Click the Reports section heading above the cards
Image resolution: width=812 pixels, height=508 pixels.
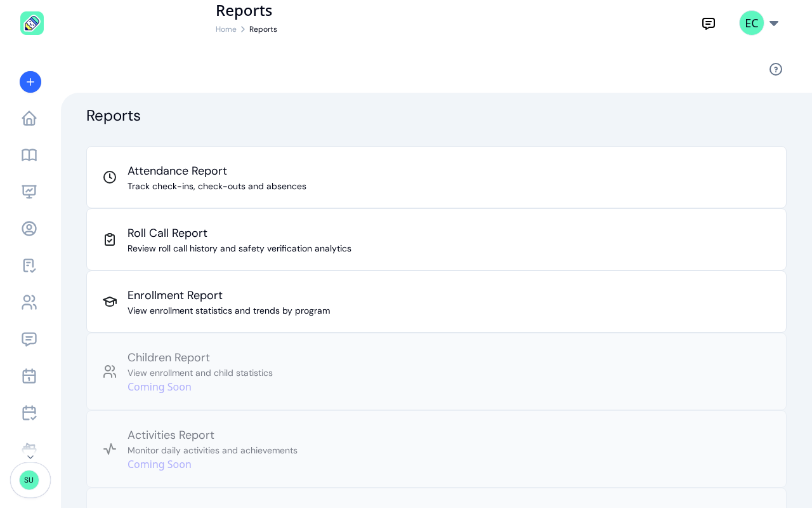tap(114, 116)
